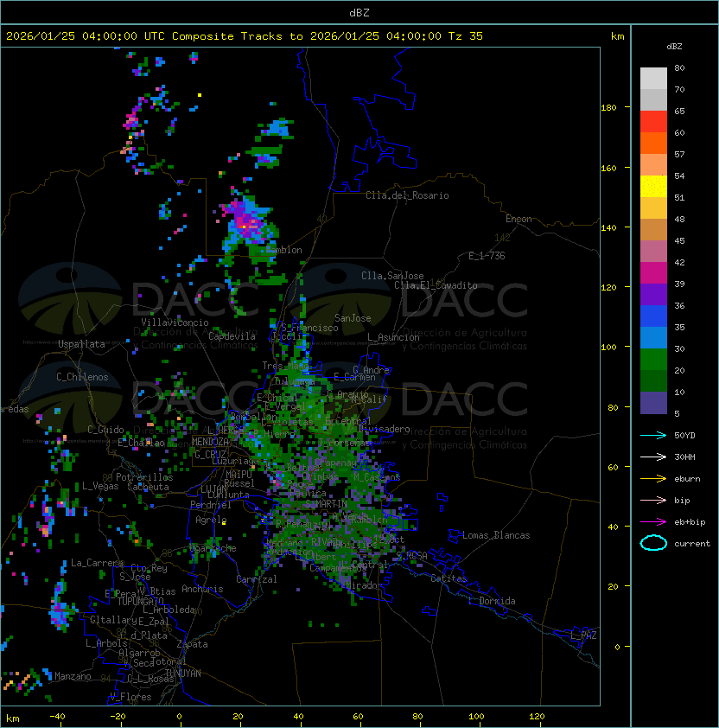Click the '50YD' legend label
The image size is (719, 728).
click(x=684, y=436)
